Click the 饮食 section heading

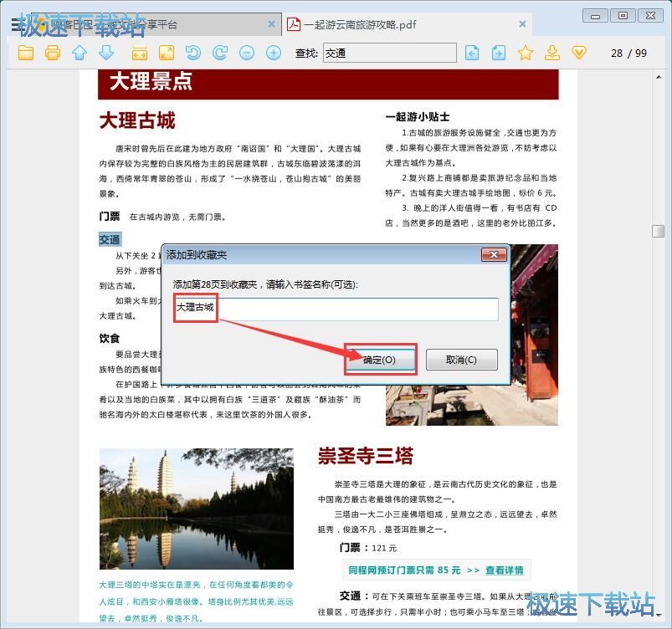(110, 339)
